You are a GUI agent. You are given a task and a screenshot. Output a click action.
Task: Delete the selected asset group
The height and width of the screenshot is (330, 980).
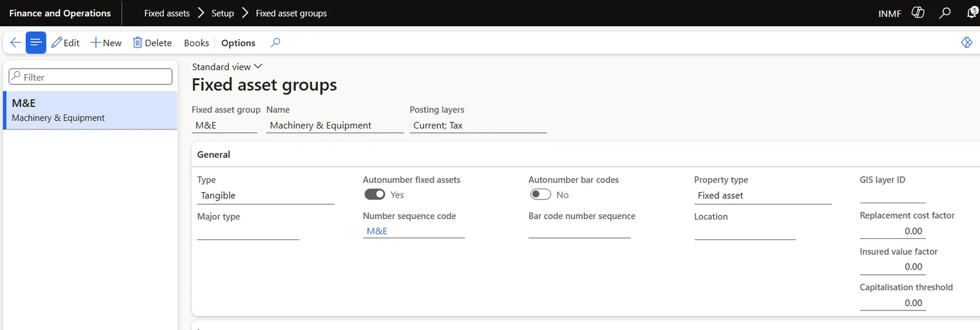(153, 43)
